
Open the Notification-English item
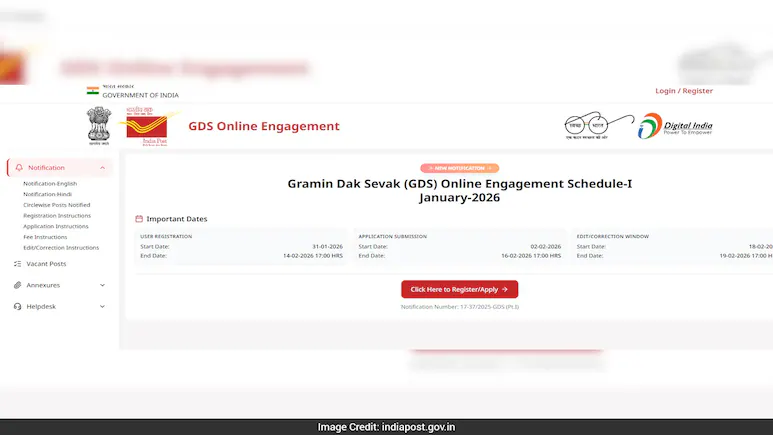pos(50,184)
